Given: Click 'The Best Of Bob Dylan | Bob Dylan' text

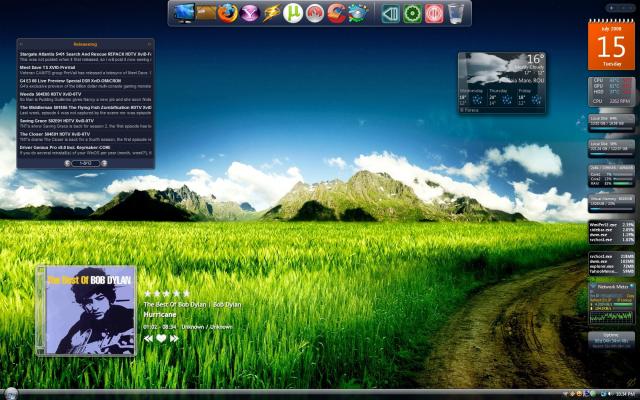Looking at the screenshot, I should pos(192,304).
